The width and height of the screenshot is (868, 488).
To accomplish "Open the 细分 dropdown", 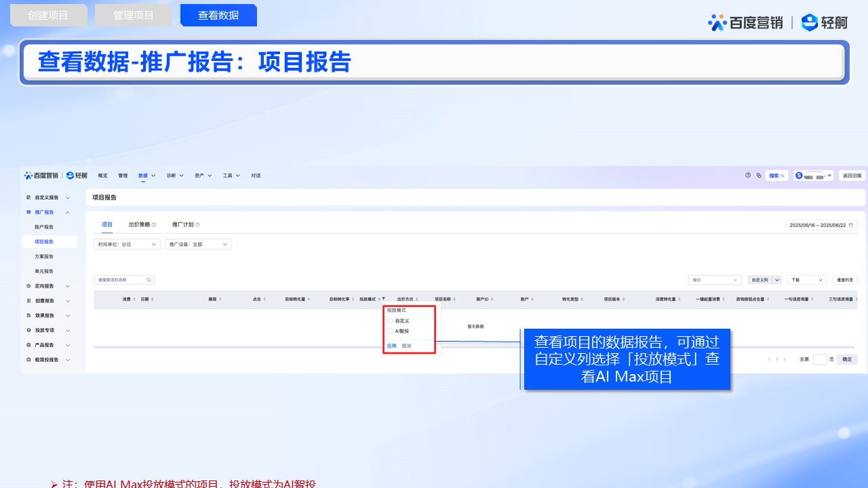I will [715, 279].
